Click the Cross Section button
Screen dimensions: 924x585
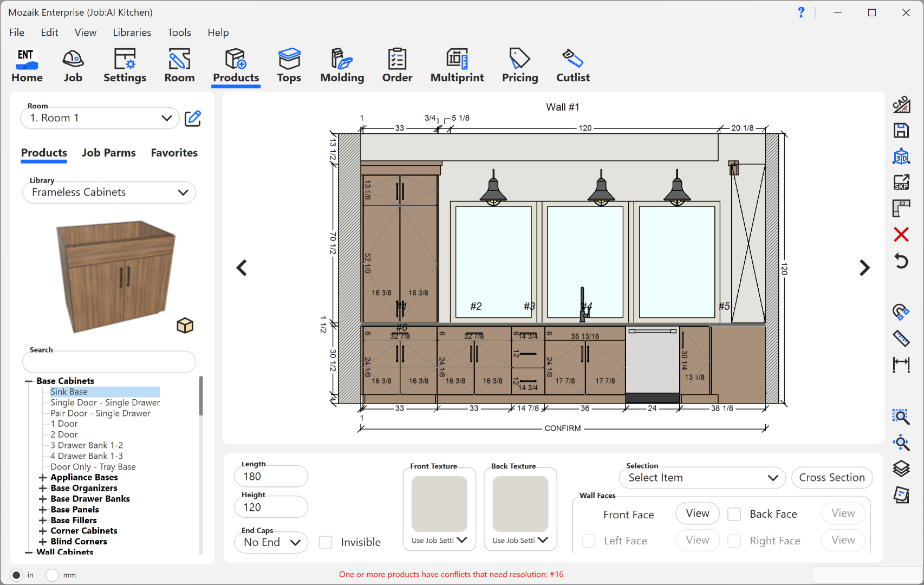(x=832, y=478)
